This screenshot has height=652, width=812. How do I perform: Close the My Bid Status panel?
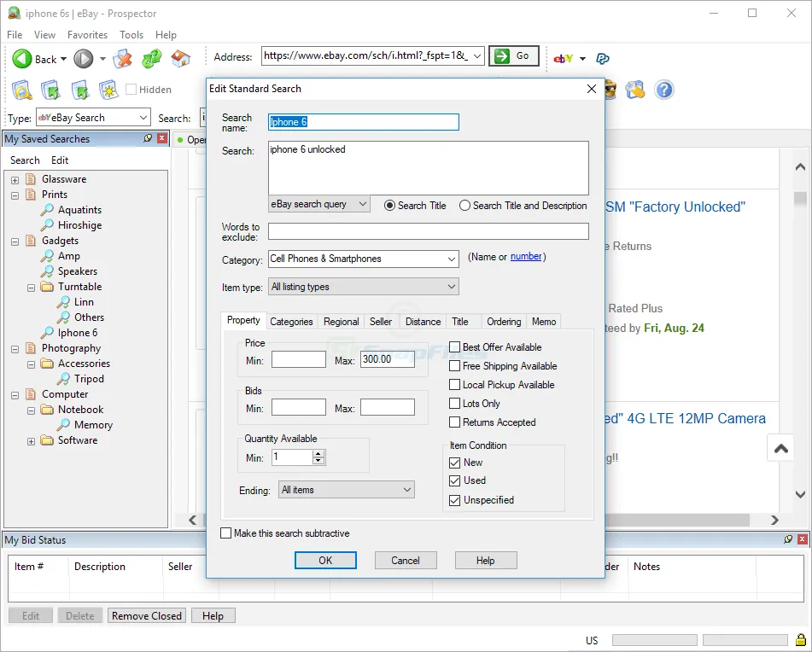click(802, 539)
